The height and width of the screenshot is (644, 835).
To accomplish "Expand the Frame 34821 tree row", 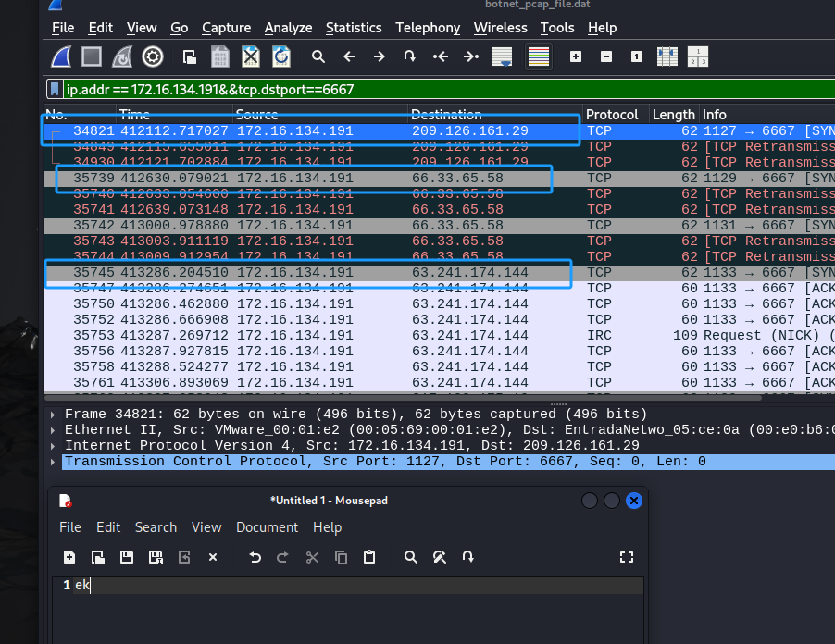I will (53, 415).
